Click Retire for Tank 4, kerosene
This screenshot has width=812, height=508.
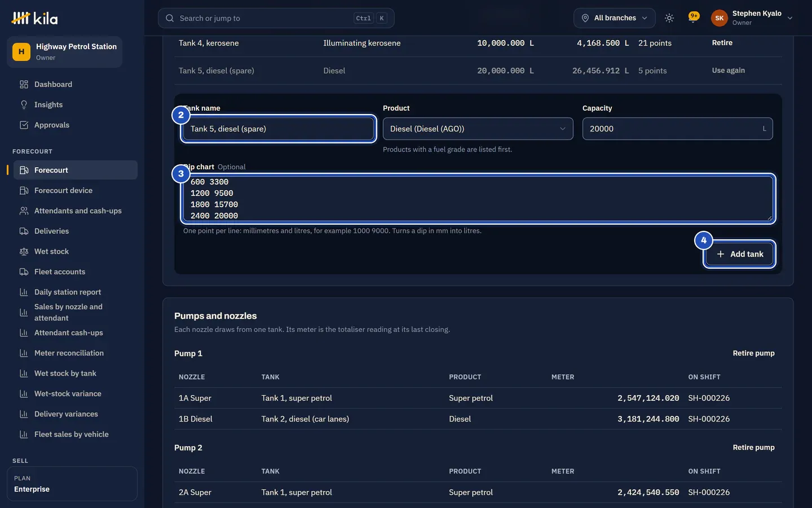click(722, 43)
